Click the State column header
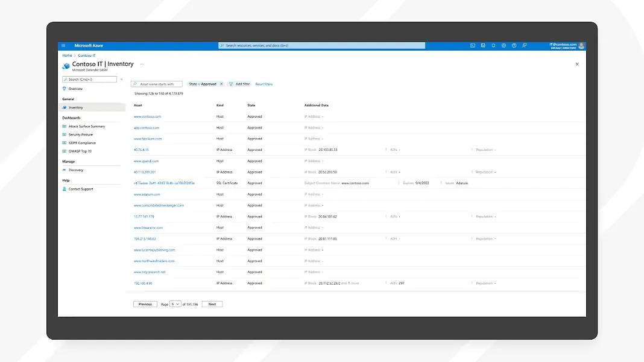Screen dimensions: 644x362 click(251, 106)
